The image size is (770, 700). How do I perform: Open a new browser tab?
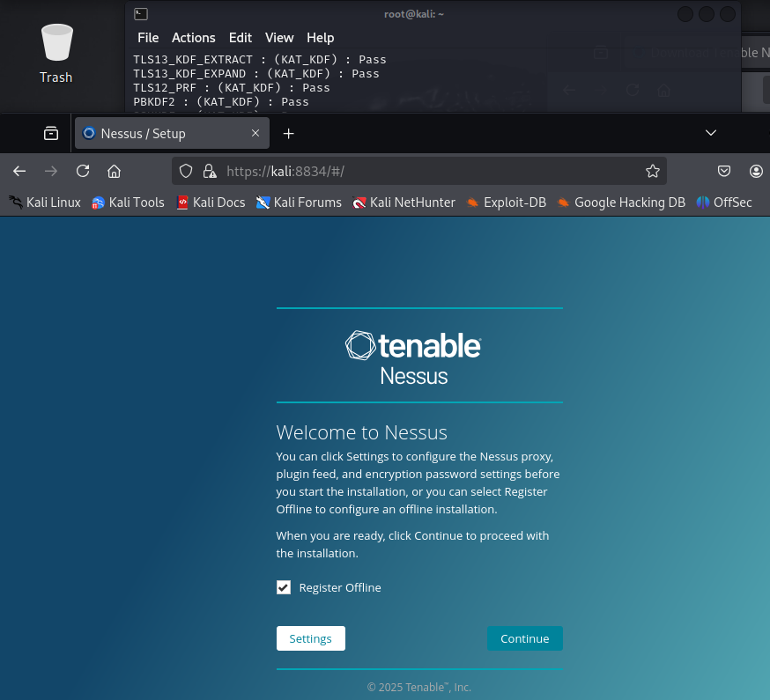[x=289, y=134]
